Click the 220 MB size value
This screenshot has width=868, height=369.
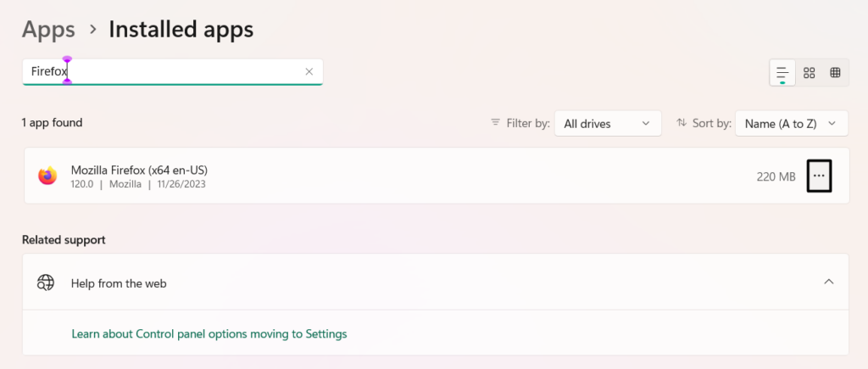776,176
